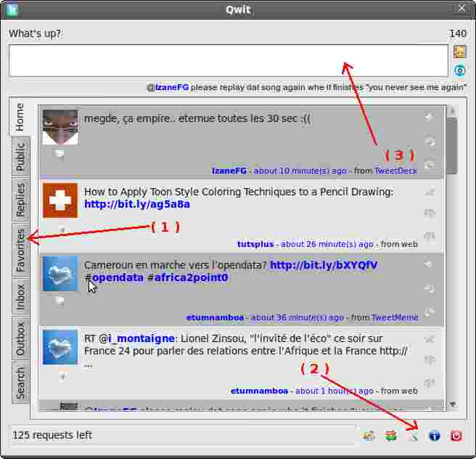Open the IzaneFG username link in first tweet
Screen dimensions: 476x459
point(229,171)
